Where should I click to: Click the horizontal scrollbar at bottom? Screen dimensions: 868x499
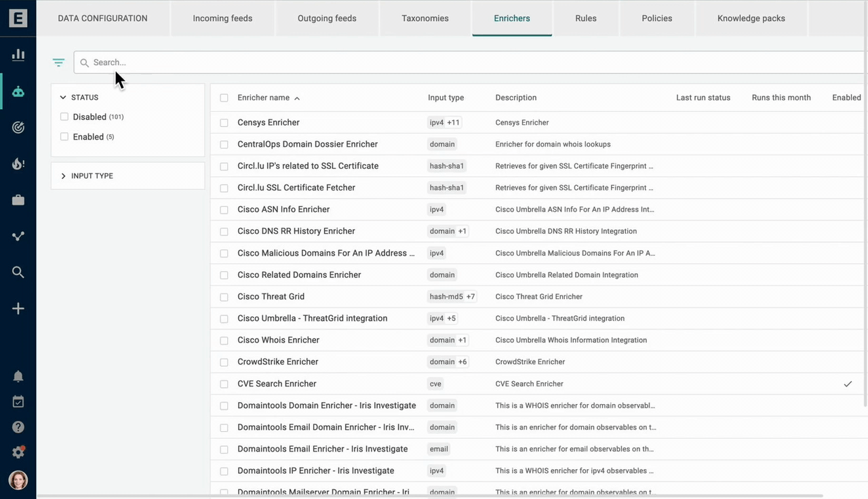[430, 496]
